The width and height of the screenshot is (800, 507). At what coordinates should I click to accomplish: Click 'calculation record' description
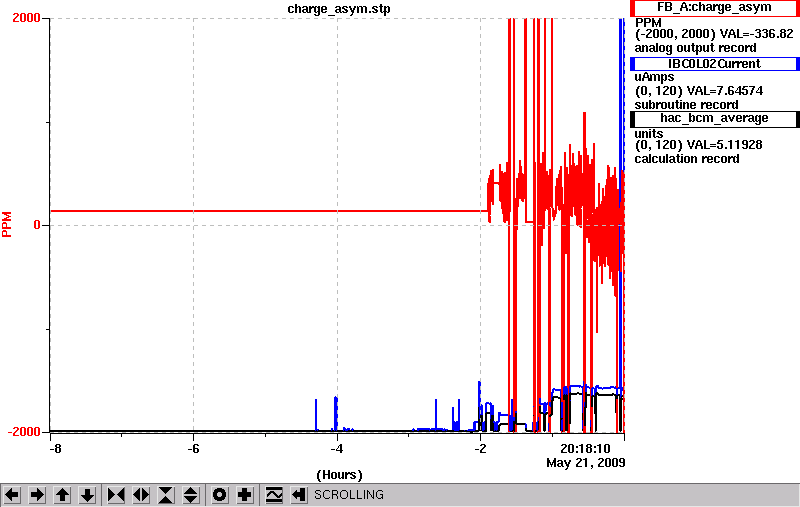click(687, 159)
